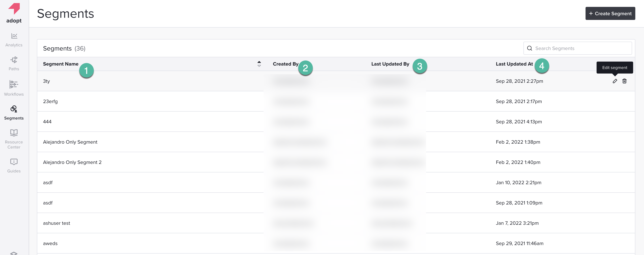Click the pencil edit icon for 3ty
Viewport: 644px width, 255px height.
tap(615, 81)
